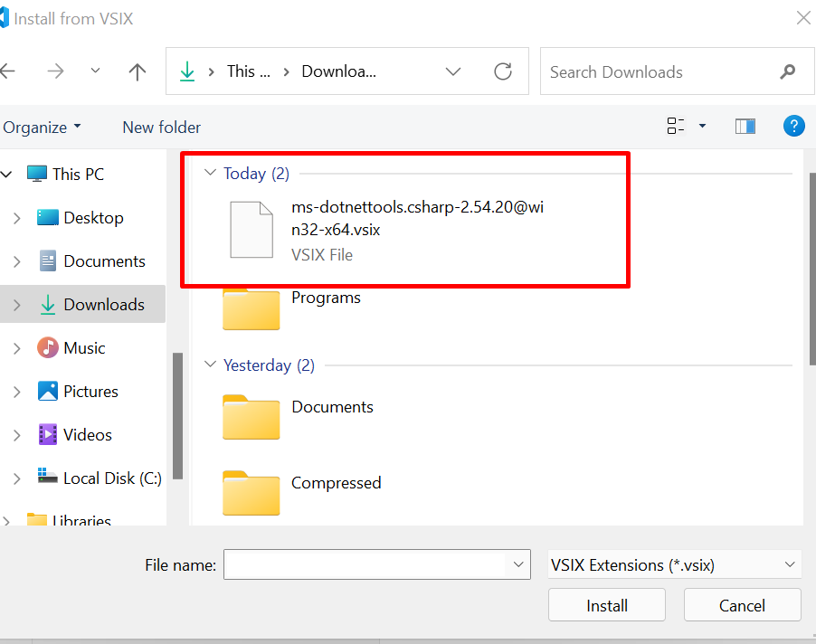Expand the Documents tree node
The height and width of the screenshot is (644, 816).
tap(16, 261)
